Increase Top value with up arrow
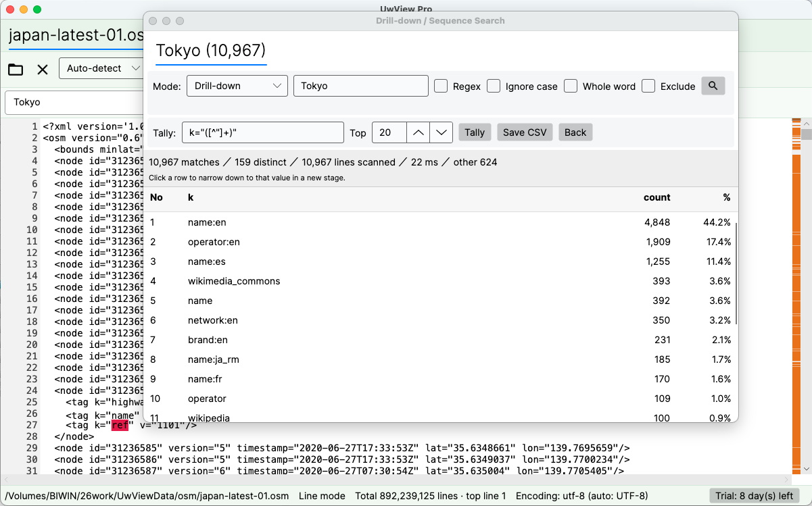The height and width of the screenshot is (506, 812). [x=418, y=132]
